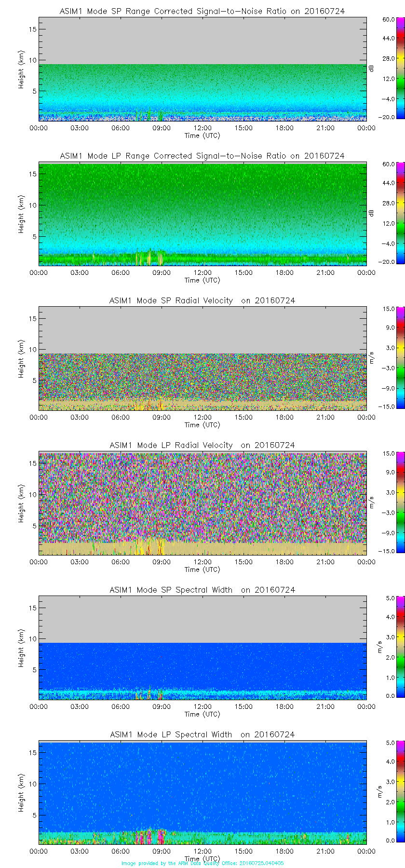This screenshot has width=405, height=868.
Task: Click 12:00 tick under SP Signal-to-Noise plot
Action: [202, 128]
